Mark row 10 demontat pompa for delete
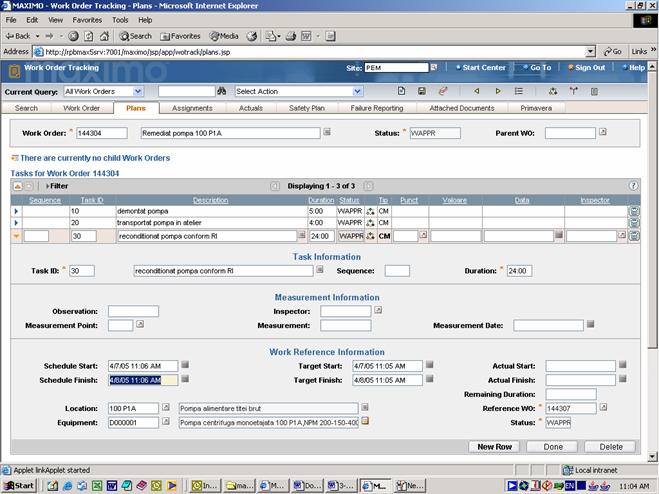 pyautogui.click(x=634, y=211)
